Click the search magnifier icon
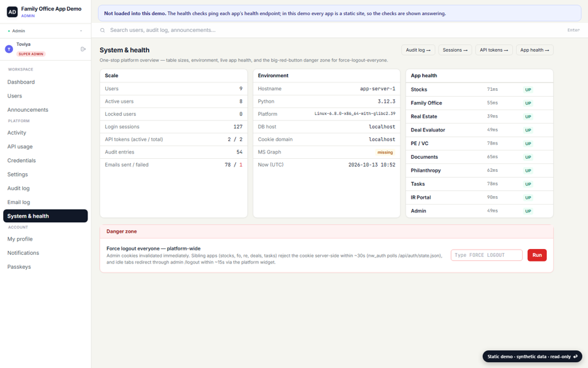This screenshot has height=368, width=588. (103, 30)
